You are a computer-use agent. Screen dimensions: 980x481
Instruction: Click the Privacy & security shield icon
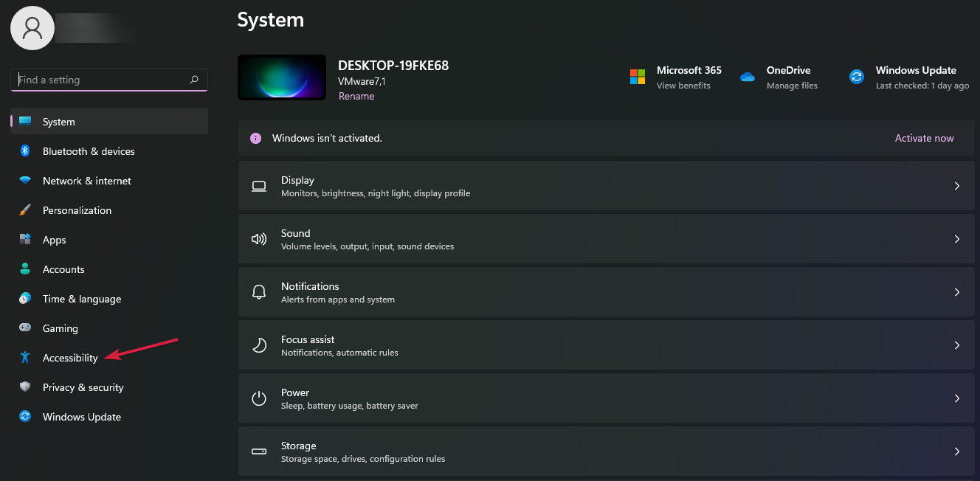tap(25, 387)
